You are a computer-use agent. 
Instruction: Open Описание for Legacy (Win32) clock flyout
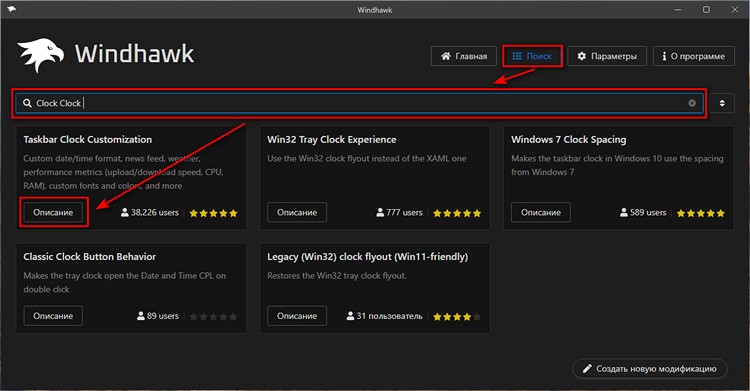(x=297, y=316)
